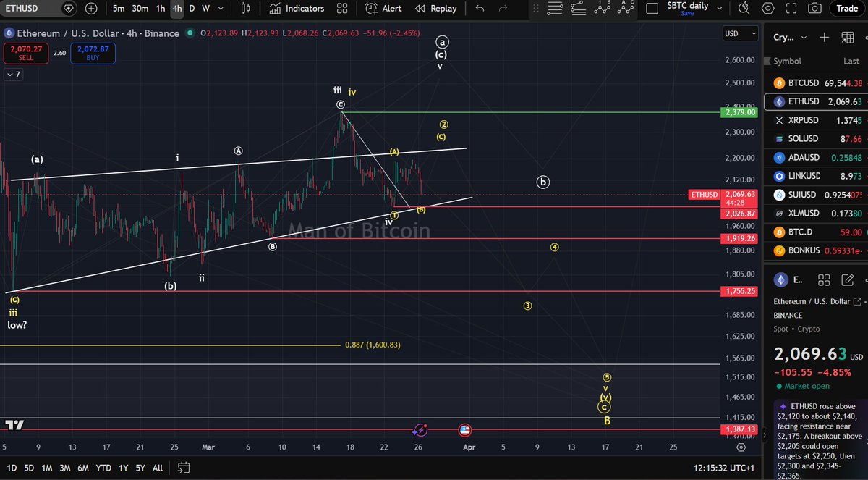This screenshot has height=480, width=868.
Task: Select BTC.D in the watchlist
Action: point(816,232)
